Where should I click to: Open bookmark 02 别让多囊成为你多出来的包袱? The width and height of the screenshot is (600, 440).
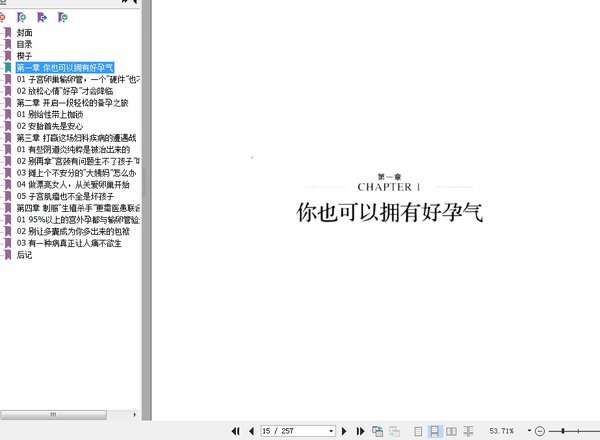tap(73, 231)
